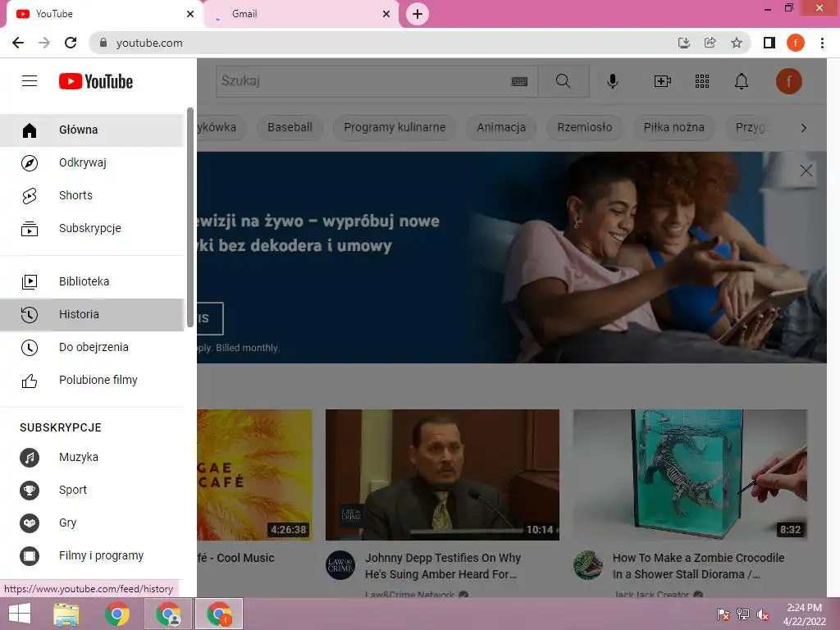Click the install app icon in address bar
840x630 pixels.
pyautogui.click(x=684, y=43)
